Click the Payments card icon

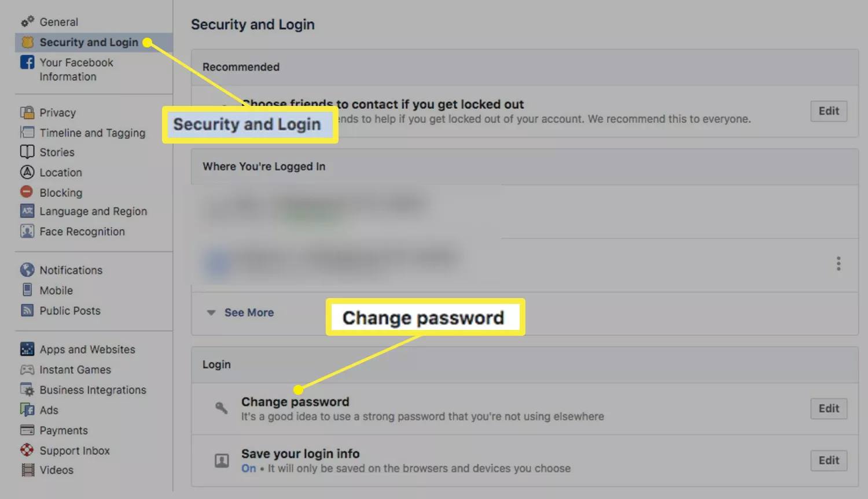coord(27,430)
